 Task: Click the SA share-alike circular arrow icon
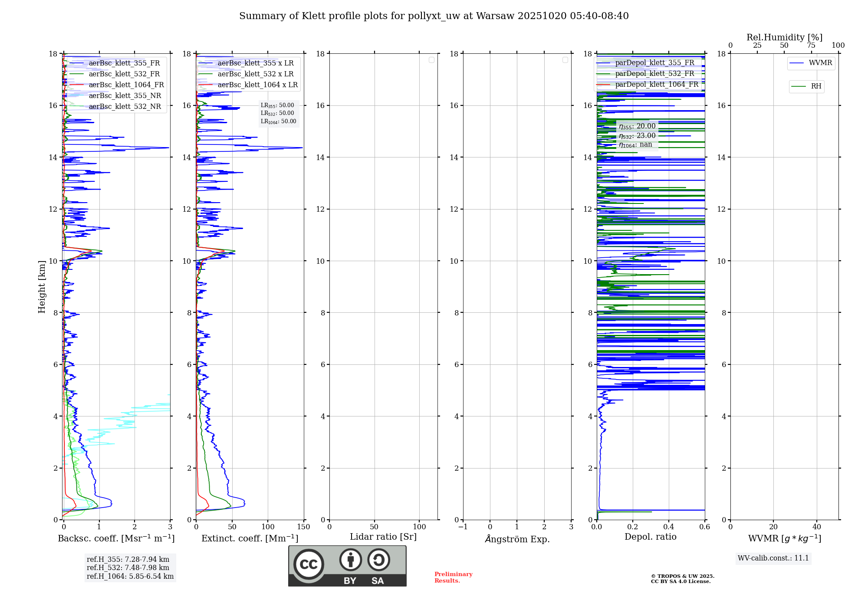[x=378, y=560]
